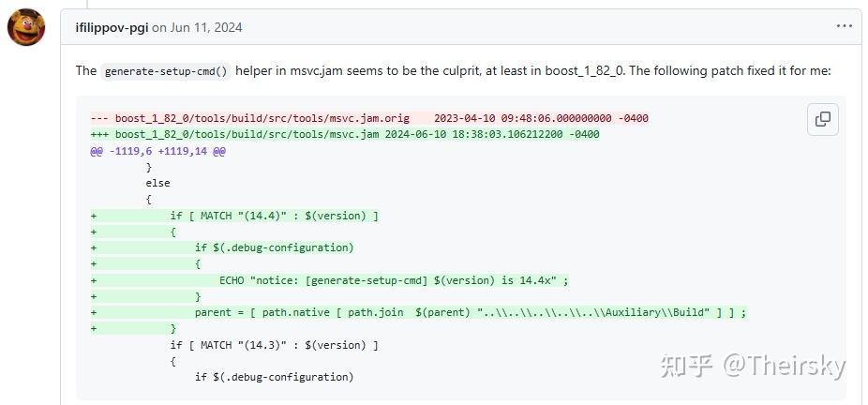Screen dimensions: 868x405
Task: Click the "on Jun 11, 2024" timestamp
Action: pos(197,27)
